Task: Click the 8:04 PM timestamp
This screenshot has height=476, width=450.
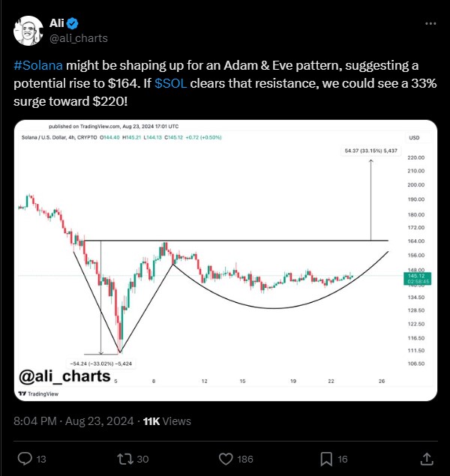Action: (35, 421)
